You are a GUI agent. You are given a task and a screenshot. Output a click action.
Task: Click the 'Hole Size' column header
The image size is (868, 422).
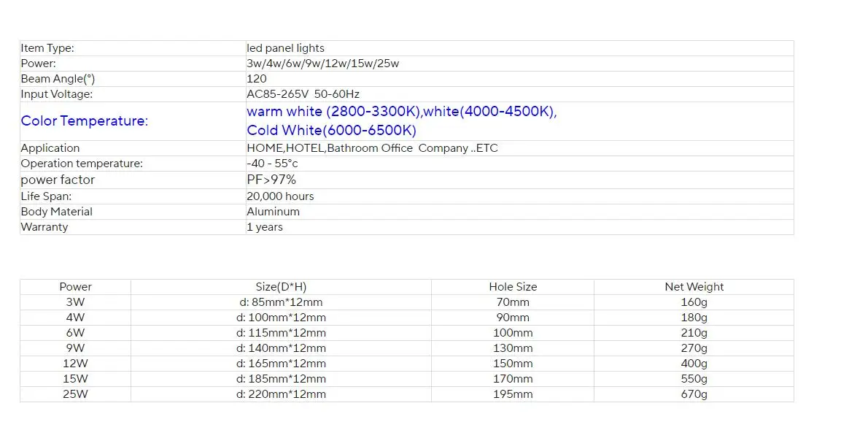pyautogui.click(x=513, y=287)
